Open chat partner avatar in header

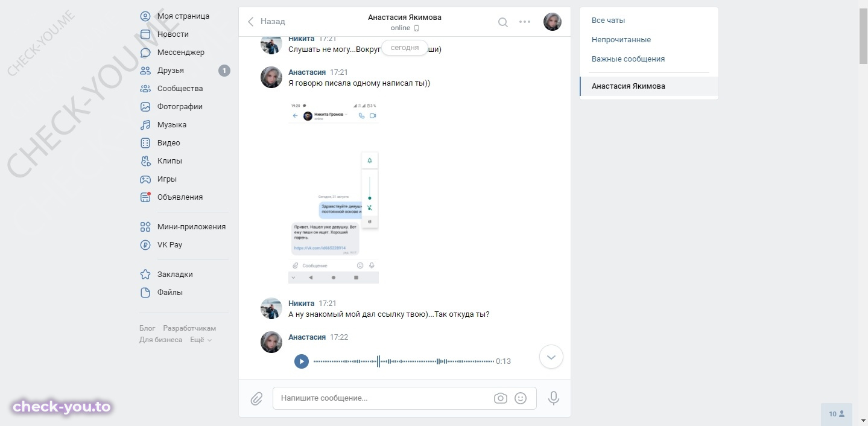(x=553, y=22)
